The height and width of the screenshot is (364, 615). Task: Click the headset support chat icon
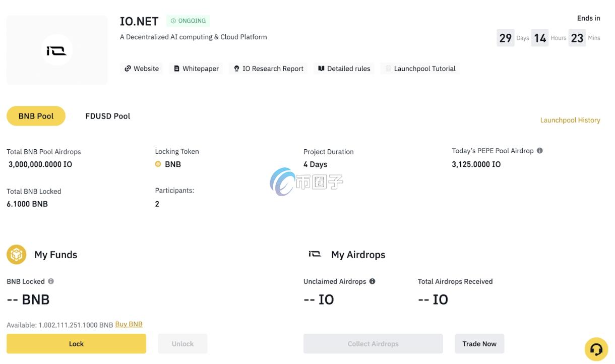tap(596, 349)
